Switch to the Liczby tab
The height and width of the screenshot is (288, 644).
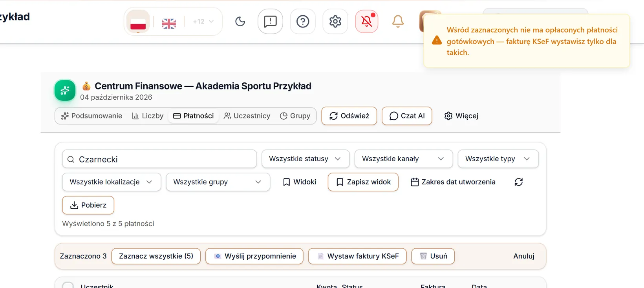point(148,116)
